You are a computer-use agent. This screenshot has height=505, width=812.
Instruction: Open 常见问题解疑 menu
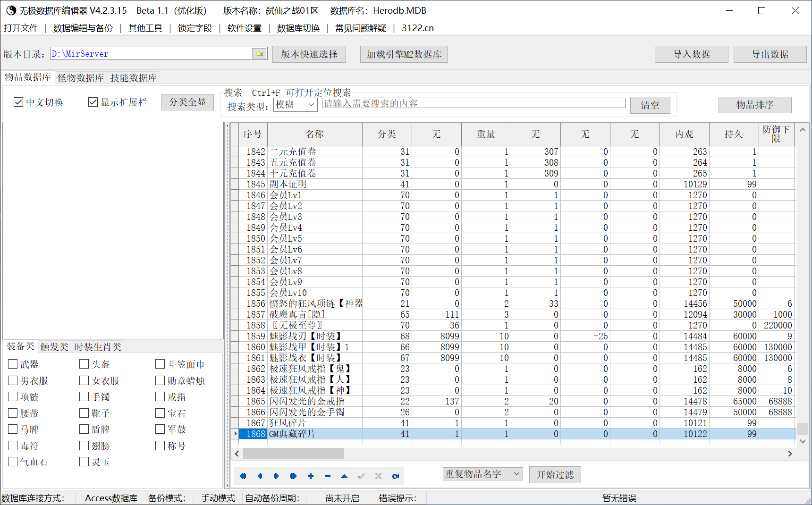pos(361,28)
